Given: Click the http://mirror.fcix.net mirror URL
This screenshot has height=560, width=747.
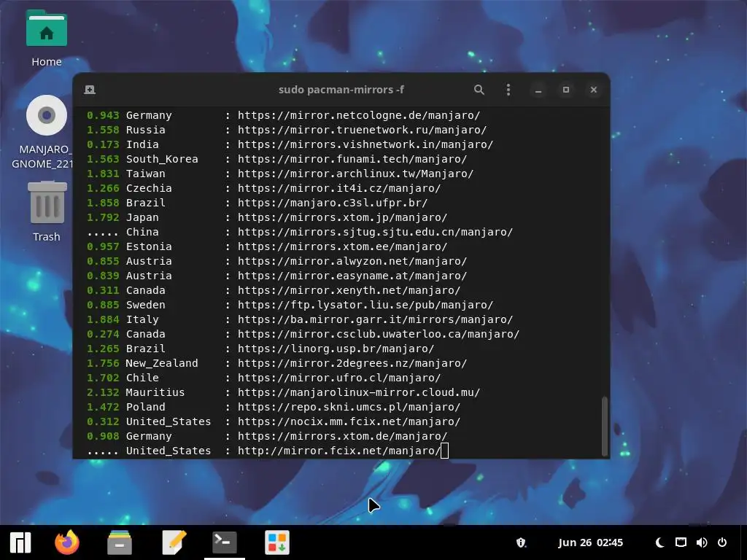Looking at the screenshot, I should pos(339,451).
